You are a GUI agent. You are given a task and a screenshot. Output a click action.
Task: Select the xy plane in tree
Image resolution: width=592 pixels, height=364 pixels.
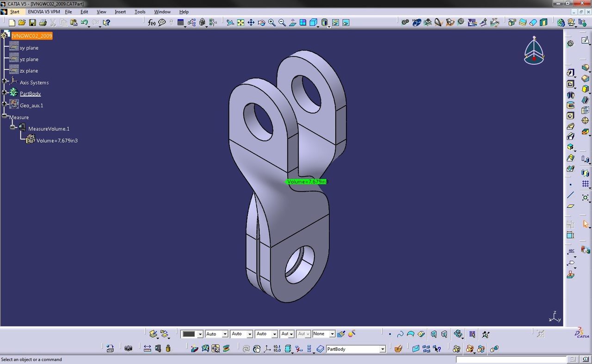point(29,48)
